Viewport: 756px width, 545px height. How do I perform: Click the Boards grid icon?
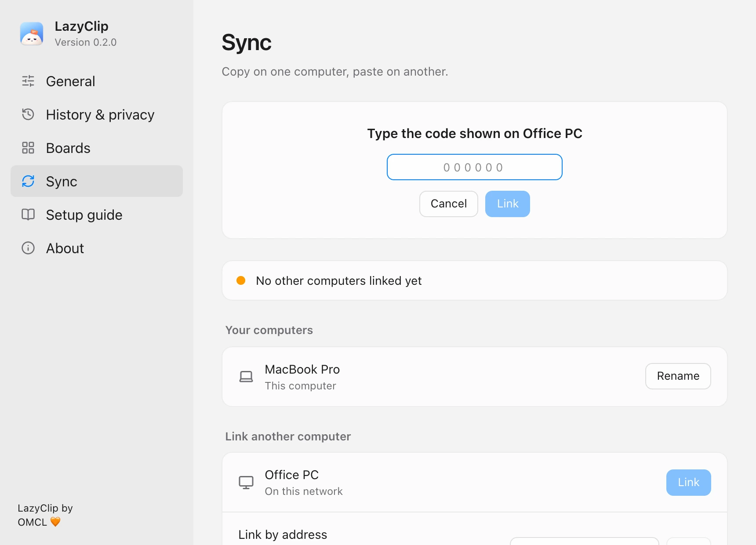tap(28, 148)
